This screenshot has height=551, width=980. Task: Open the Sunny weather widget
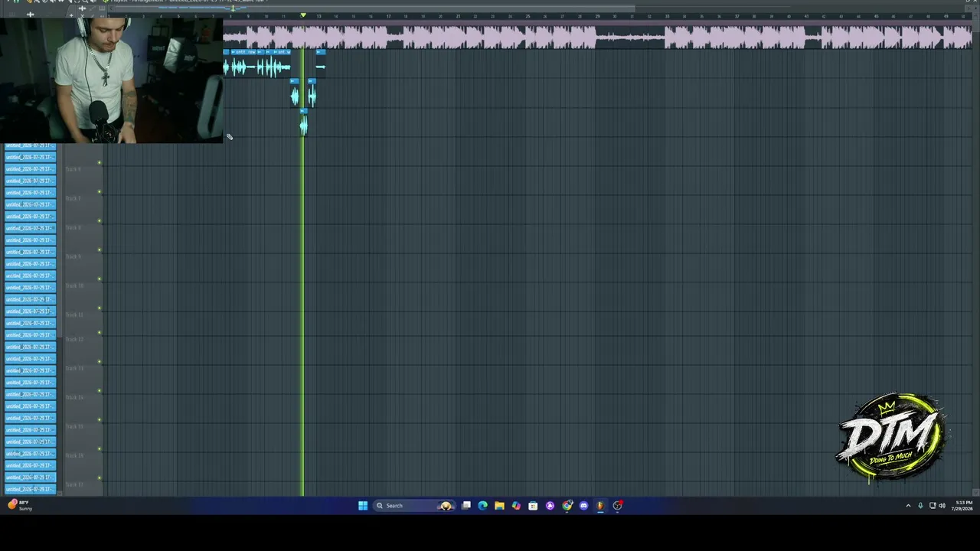coord(20,505)
